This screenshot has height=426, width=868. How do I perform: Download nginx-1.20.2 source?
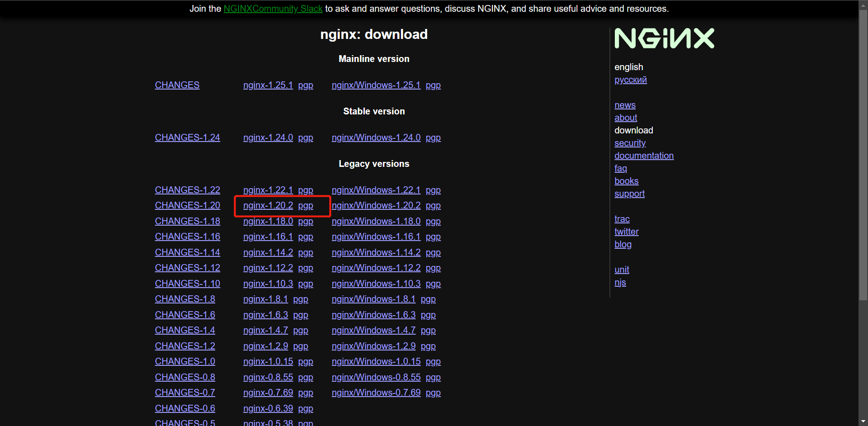pos(268,205)
